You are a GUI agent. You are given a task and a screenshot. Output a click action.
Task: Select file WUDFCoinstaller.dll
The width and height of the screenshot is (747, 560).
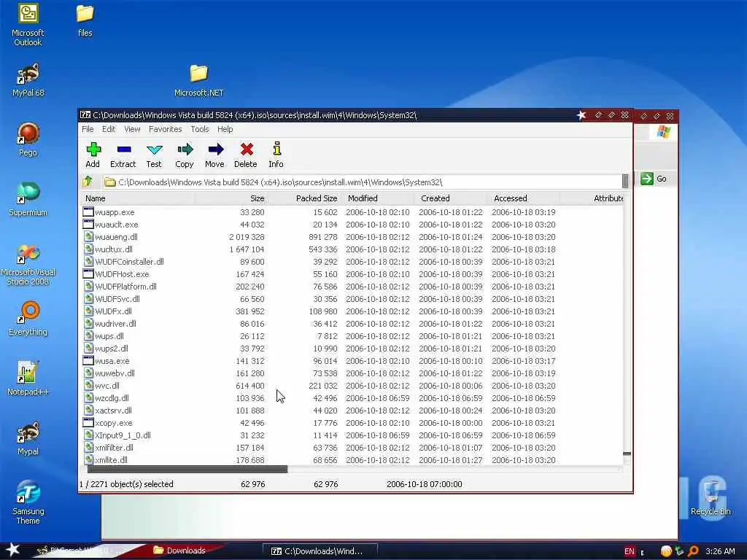pyautogui.click(x=129, y=262)
